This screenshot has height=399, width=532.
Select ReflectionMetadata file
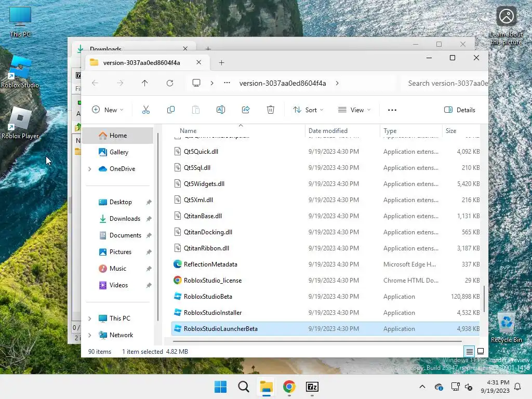click(326, 264)
